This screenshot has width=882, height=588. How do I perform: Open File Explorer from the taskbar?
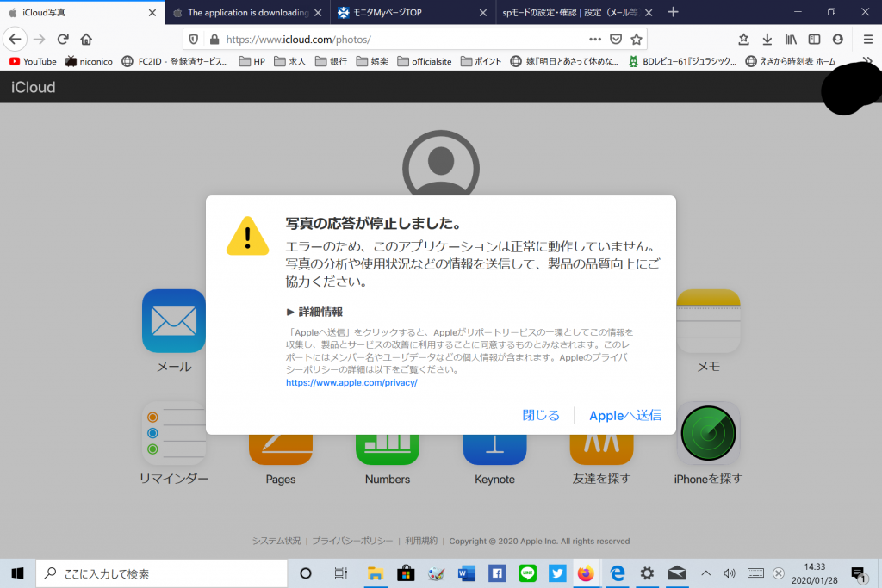pyautogui.click(x=376, y=573)
